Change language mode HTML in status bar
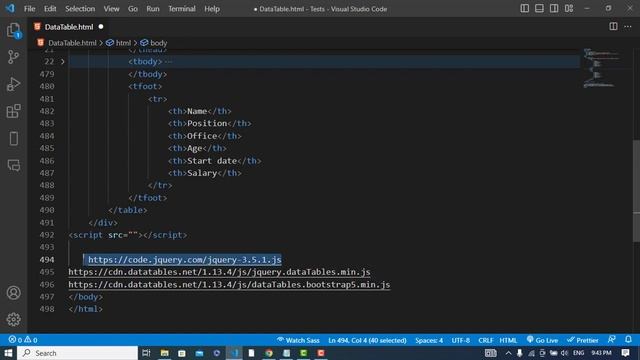This screenshot has height=360, width=640. [508, 340]
